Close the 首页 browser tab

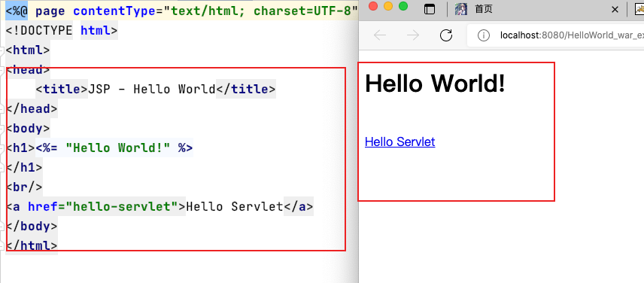coord(615,10)
